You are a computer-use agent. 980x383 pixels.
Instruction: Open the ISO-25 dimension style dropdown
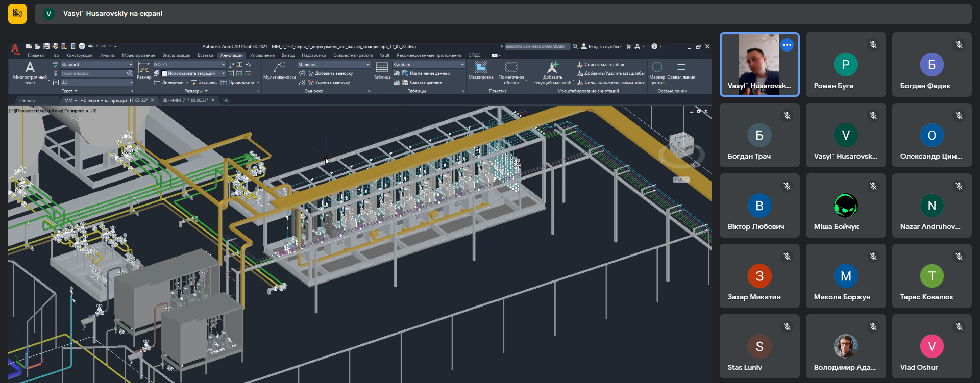(189, 65)
